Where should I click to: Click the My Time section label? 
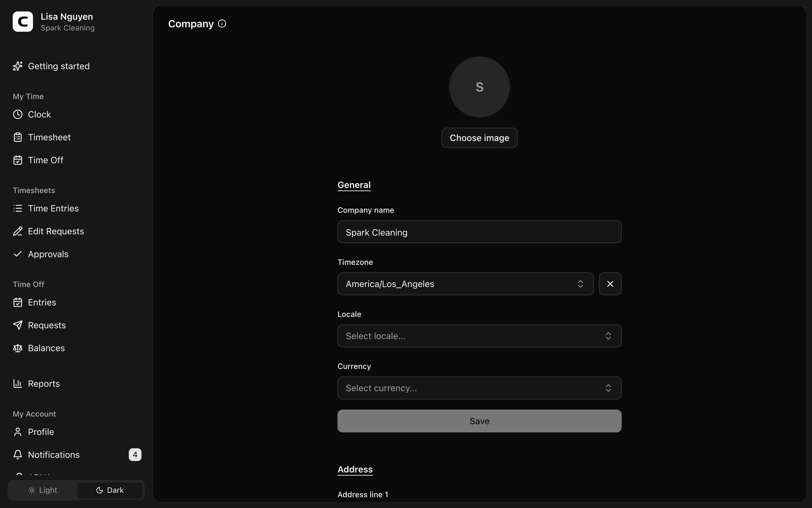[x=28, y=97]
